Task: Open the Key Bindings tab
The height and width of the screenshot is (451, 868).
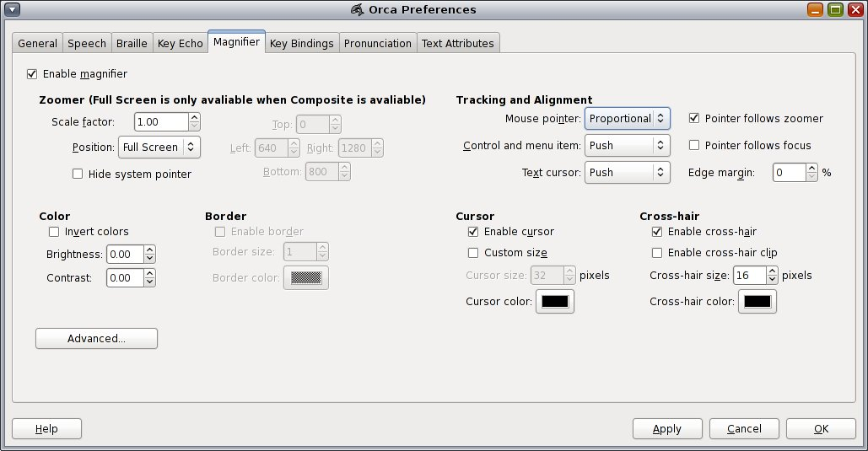Action: [302, 43]
